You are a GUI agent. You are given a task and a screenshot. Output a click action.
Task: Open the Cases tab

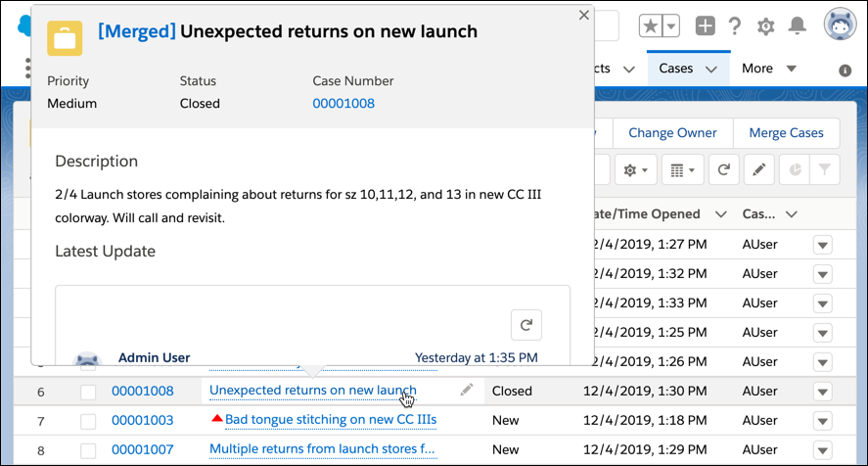click(x=676, y=69)
